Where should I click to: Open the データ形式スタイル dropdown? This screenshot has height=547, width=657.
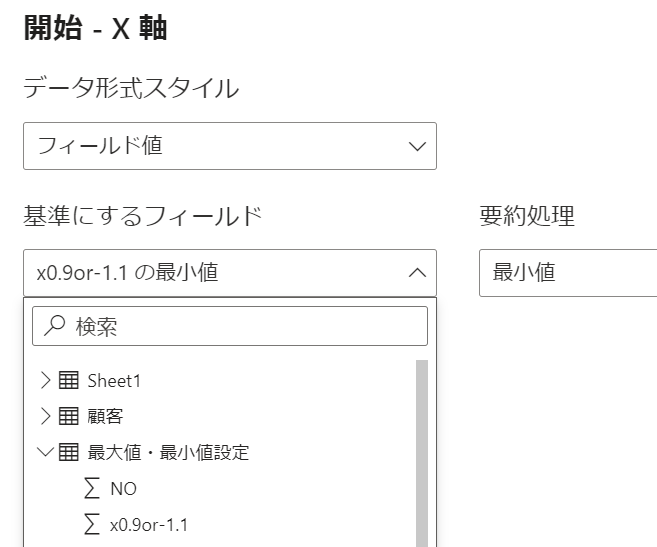click(229, 146)
